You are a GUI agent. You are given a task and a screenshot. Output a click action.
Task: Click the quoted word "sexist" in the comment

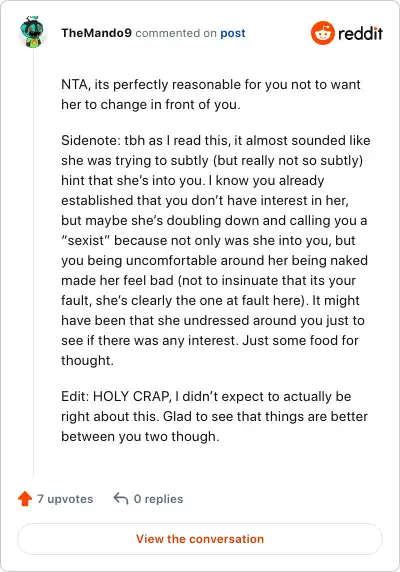coord(85,240)
